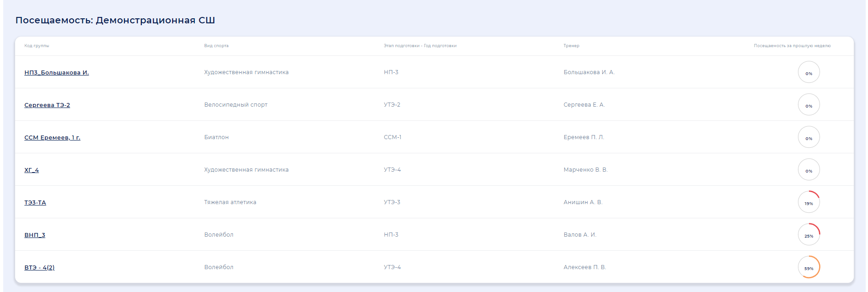
Task: Click the Тренер column header
Action: 571,46
